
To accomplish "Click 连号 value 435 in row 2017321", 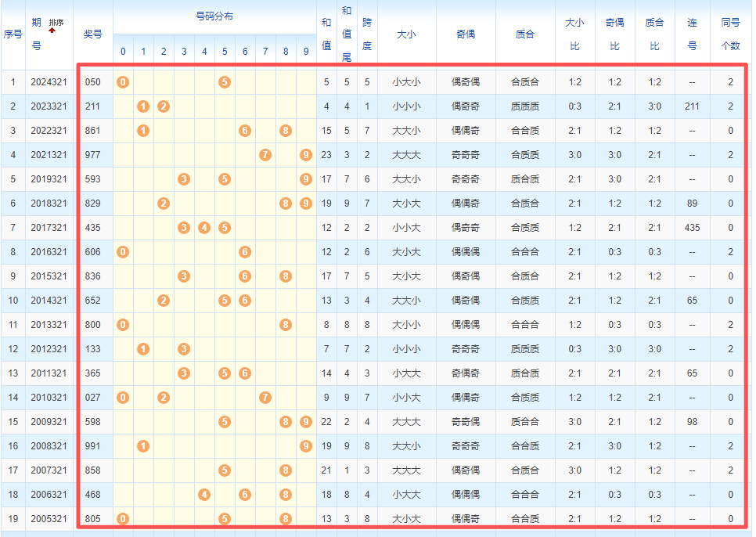I will click(692, 228).
